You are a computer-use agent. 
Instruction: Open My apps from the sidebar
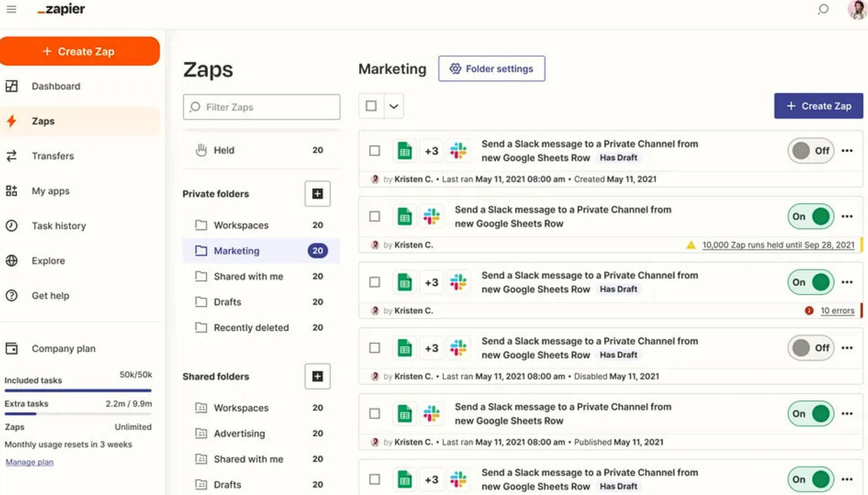point(50,191)
